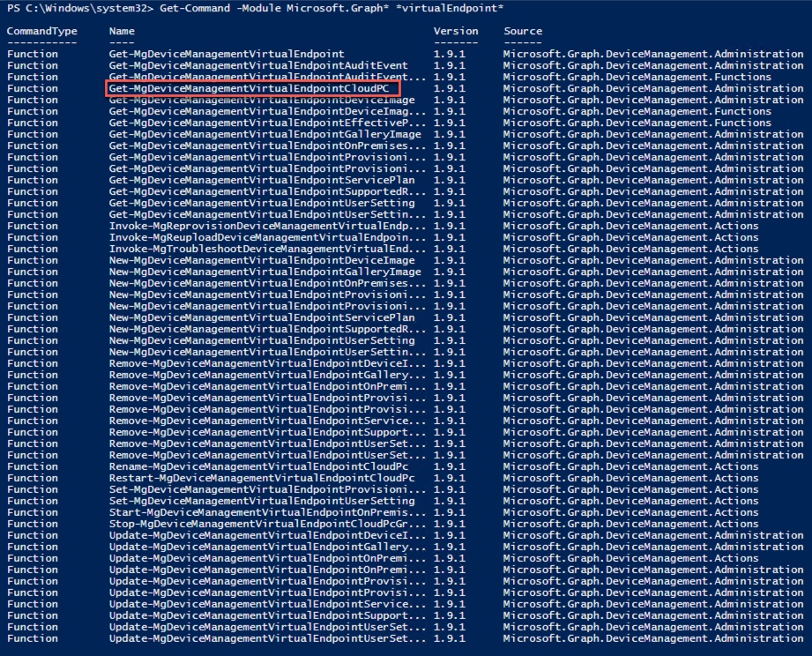Click the Version column header
This screenshot has width=812, height=656.
point(456,31)
